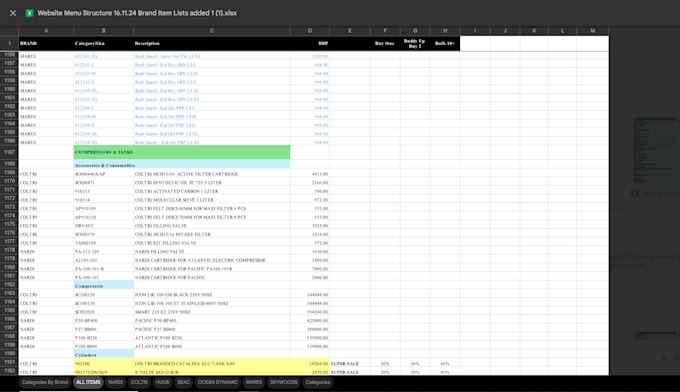Click the Buddy Up Buy 2 header cell
680x392 pixels.
point(415,43)
